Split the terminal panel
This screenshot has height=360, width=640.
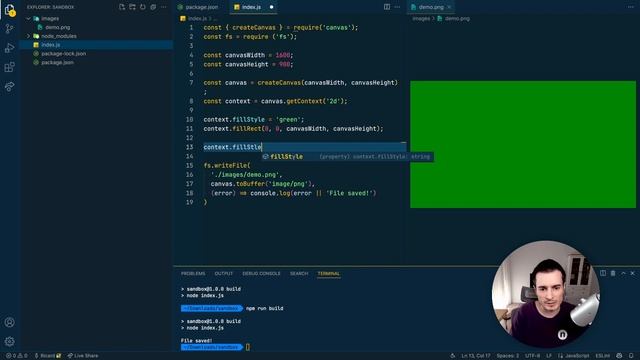603,273
